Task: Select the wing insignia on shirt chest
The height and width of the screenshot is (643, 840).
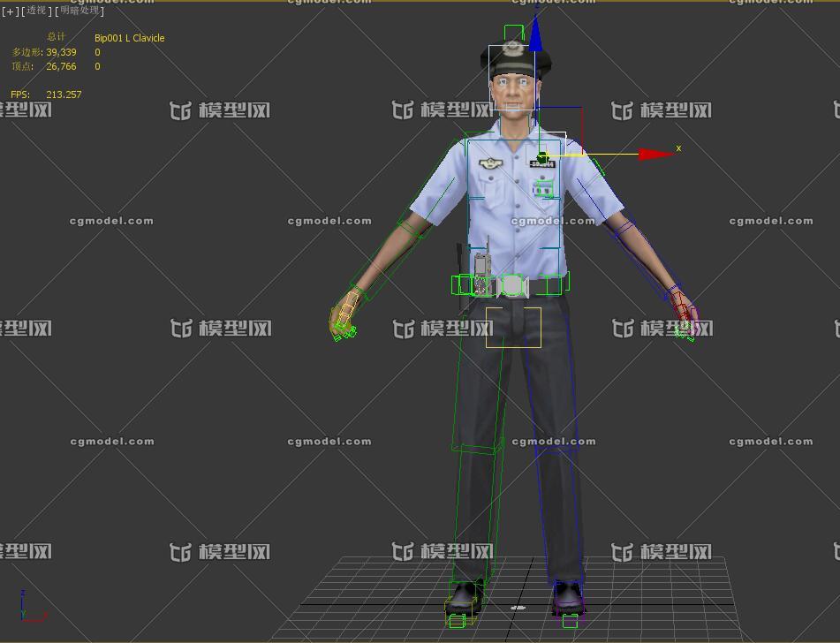Action: [488, 163]
